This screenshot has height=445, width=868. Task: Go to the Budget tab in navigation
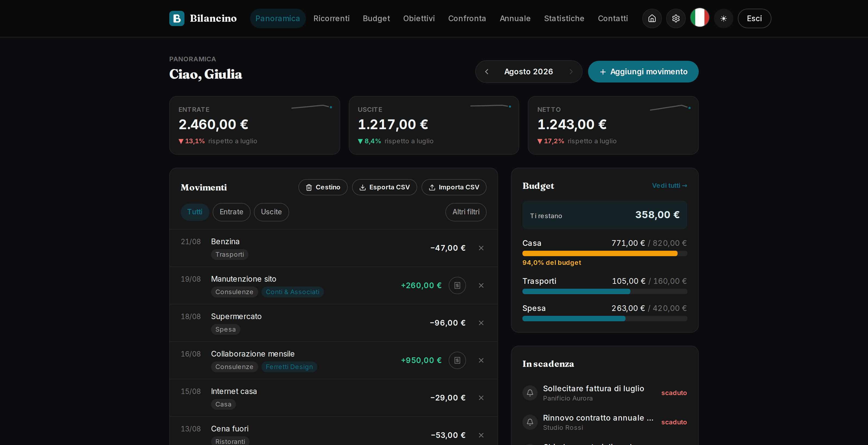[x=376, y=18]
